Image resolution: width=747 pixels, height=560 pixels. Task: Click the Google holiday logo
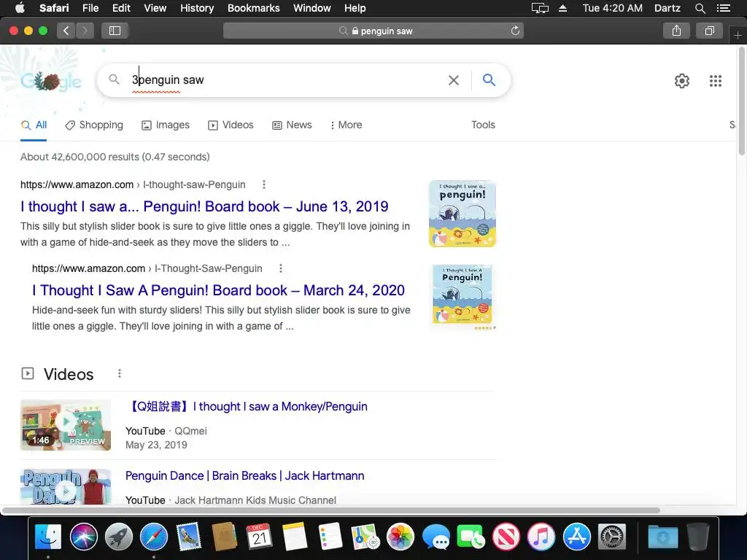click(x=51, y=82)
